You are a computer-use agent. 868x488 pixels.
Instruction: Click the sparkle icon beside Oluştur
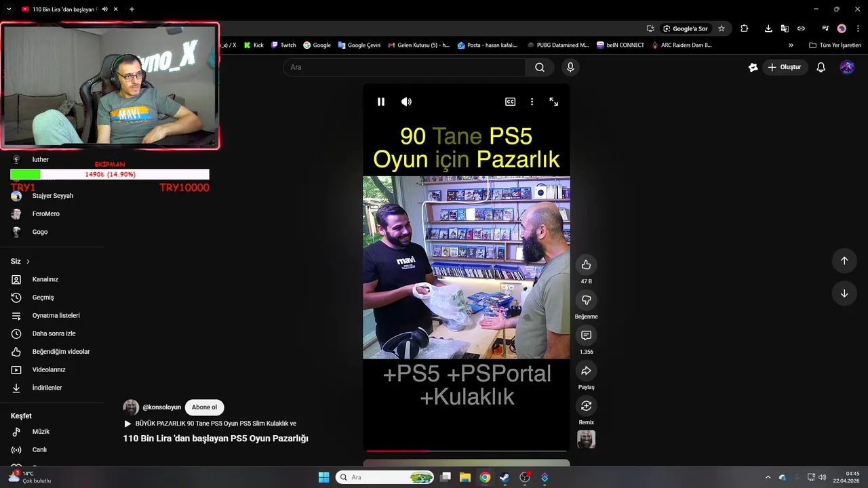(x=753, y=67)
